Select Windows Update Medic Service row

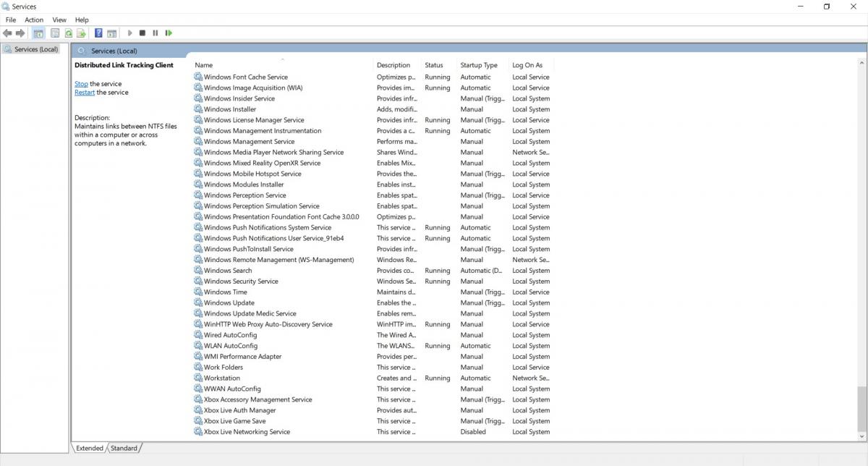[373, 313]
